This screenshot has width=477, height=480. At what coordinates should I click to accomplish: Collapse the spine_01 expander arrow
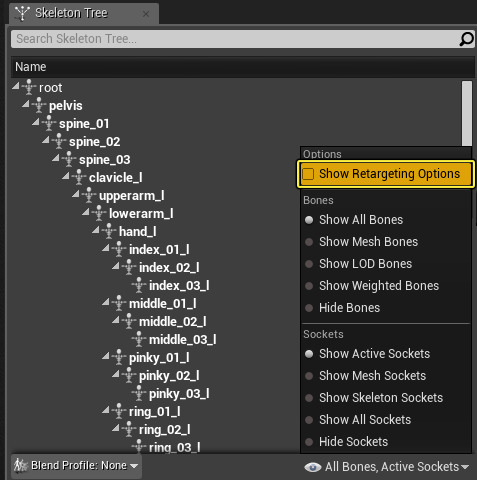(36, 122)
